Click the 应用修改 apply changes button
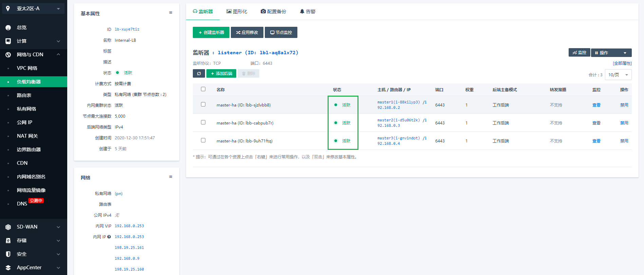This screenshot has width=644, height=275. 247,33
